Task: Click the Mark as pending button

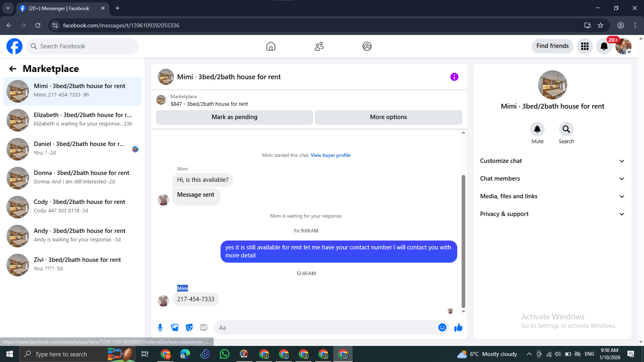Action: 235,117
